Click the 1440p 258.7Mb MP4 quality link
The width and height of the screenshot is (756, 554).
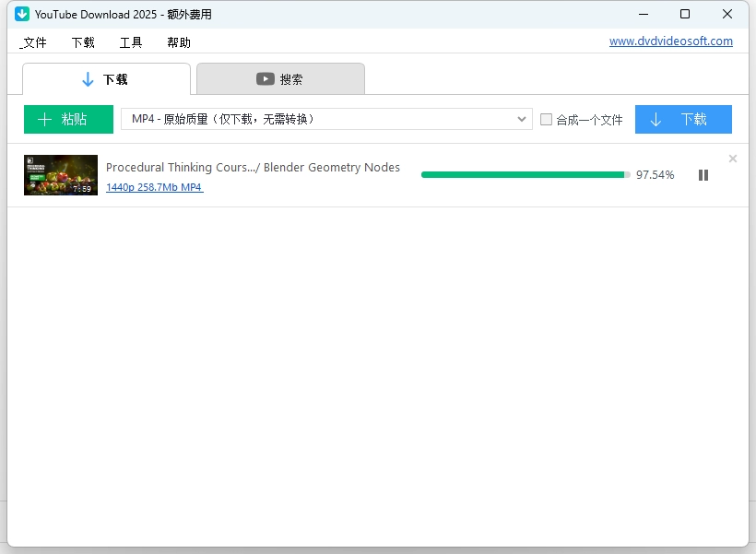(154, 187)
